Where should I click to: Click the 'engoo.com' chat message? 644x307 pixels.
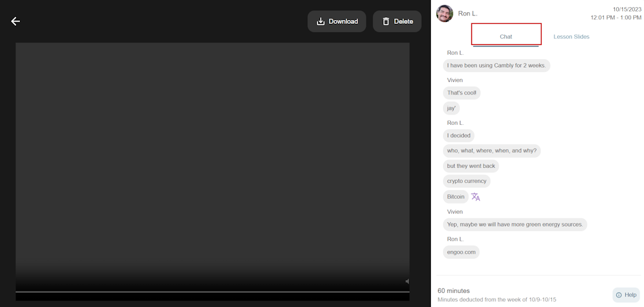(x=461, y=252)
